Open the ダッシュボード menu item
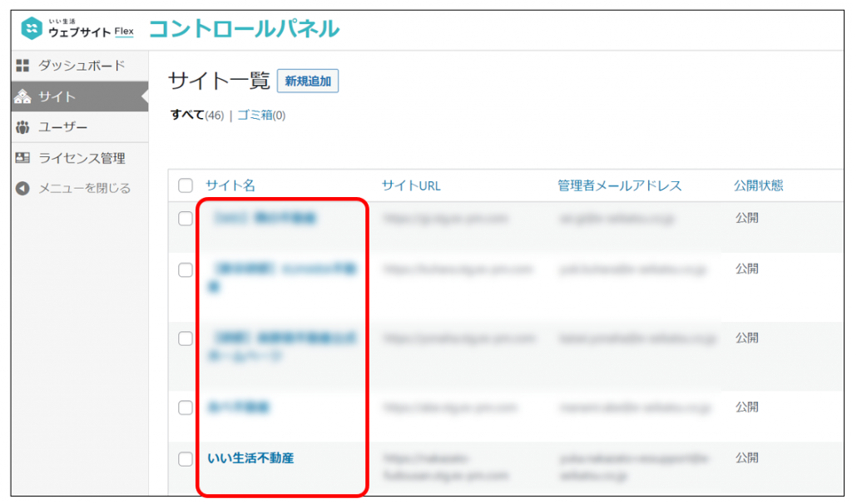The width and height of the screenshot is (852, 504). coord(82,65)
